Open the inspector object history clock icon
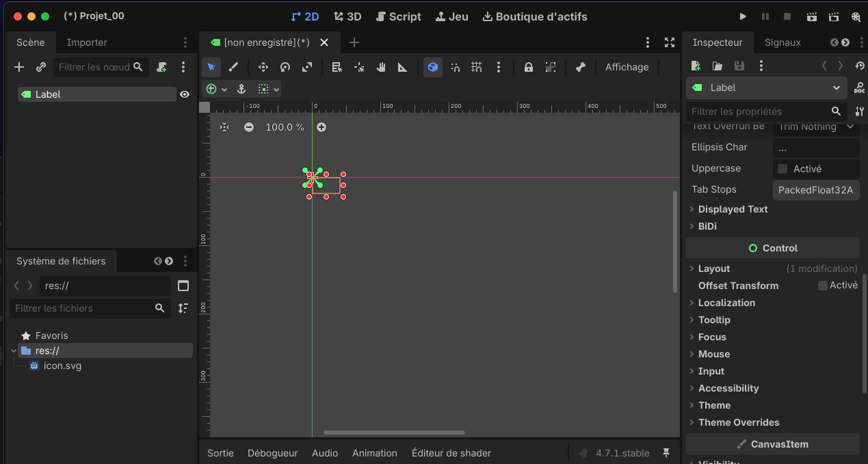 point(860,66)
